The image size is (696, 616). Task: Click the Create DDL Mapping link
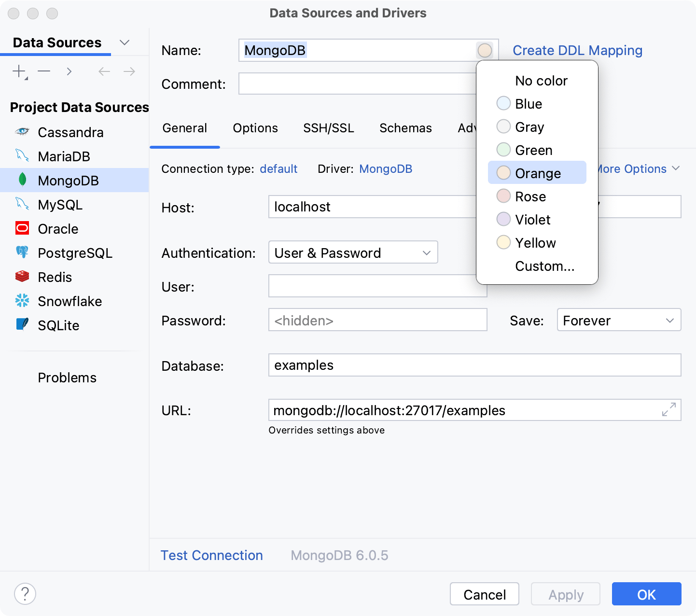click(577, 50)
